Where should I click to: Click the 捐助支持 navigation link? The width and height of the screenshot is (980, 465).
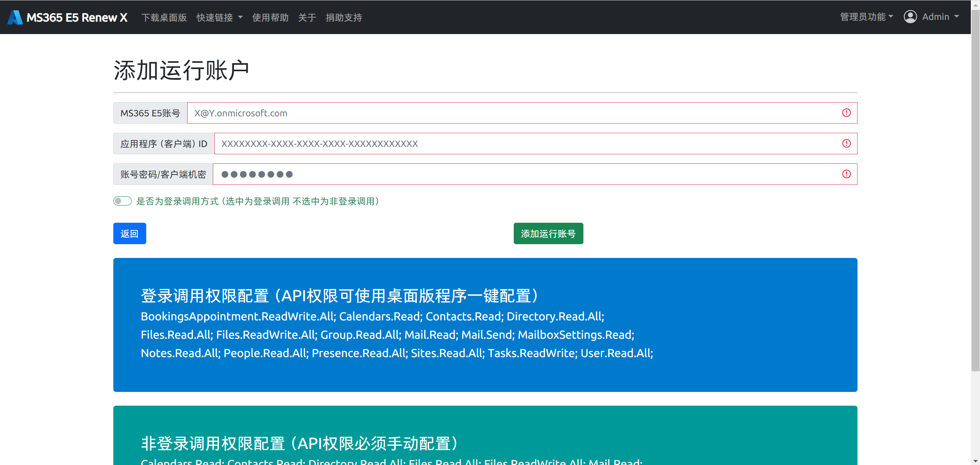click(343, 17)
